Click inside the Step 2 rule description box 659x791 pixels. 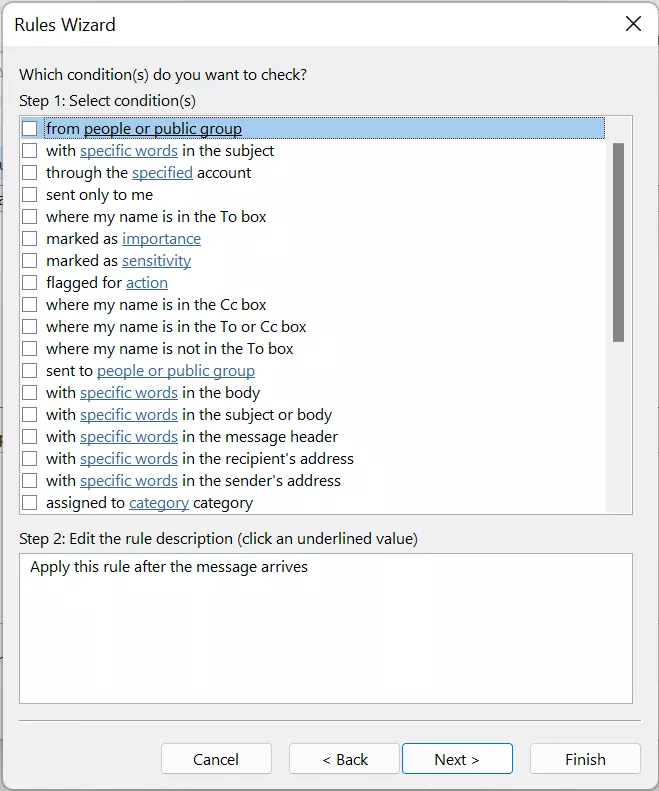[325, 628]
